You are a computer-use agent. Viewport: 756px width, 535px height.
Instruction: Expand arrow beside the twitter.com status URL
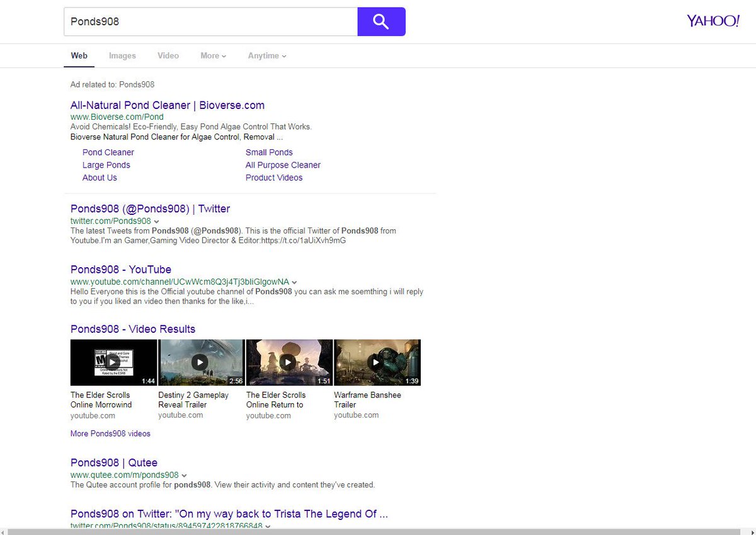tap(268, 526)
